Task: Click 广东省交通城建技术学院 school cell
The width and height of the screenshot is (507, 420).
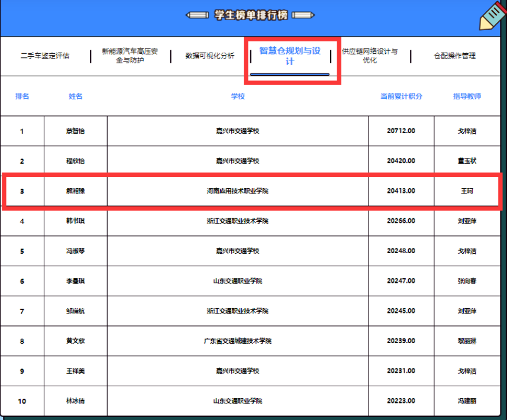Action: [238, 341]
